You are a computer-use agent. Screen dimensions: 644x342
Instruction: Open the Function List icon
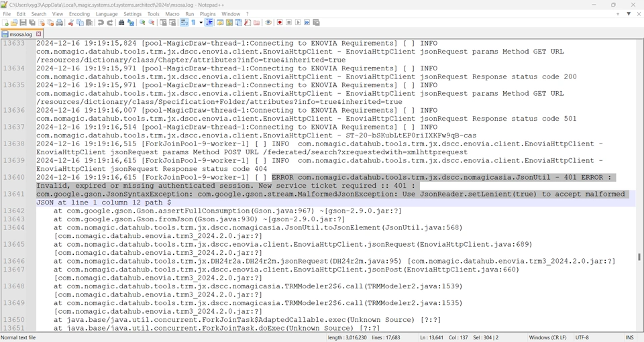248,23
